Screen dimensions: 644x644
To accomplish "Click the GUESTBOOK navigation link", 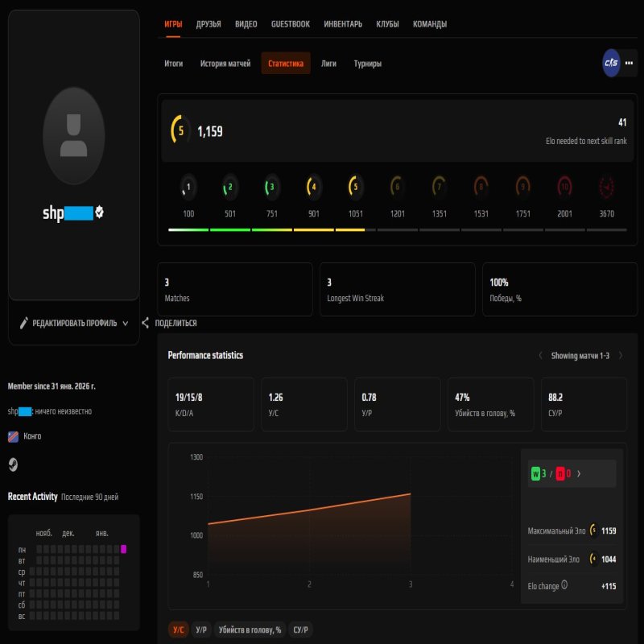I will point(291,24).
